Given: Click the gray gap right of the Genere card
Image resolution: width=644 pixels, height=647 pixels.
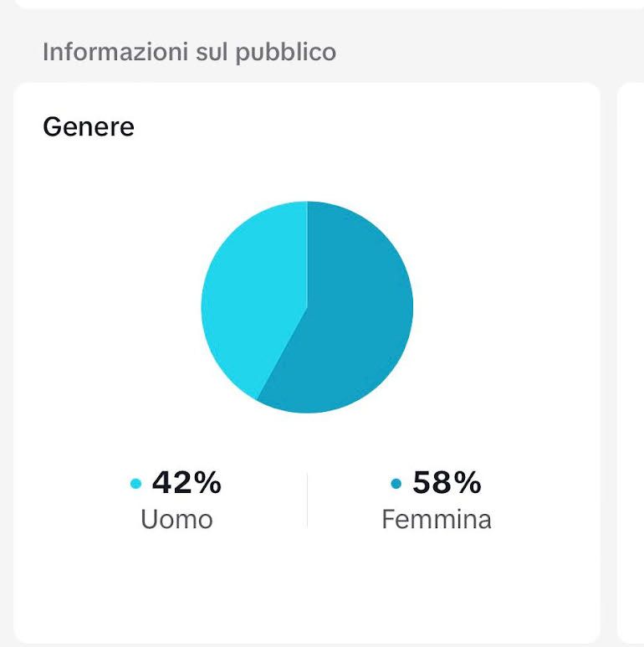Looking at the screenshot, I should click(x=609, y=363).
